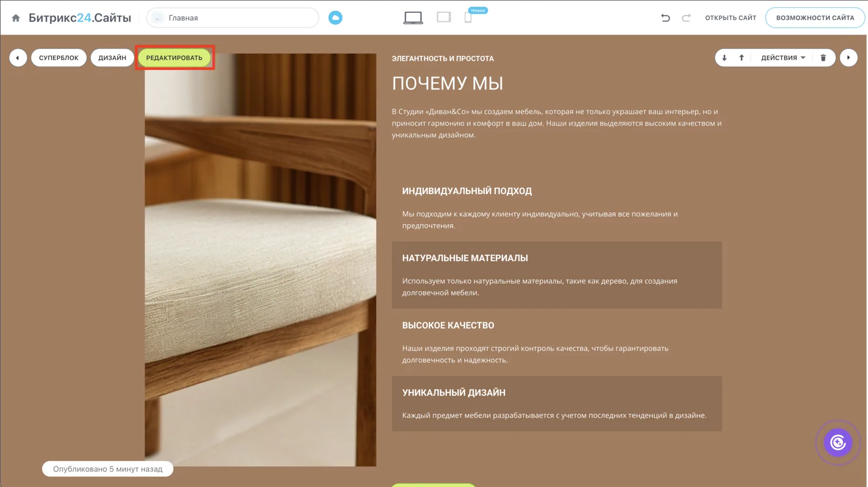
Task: Click the Студии «Диван&Co» intro paragraph
Action: coord(557,123)
